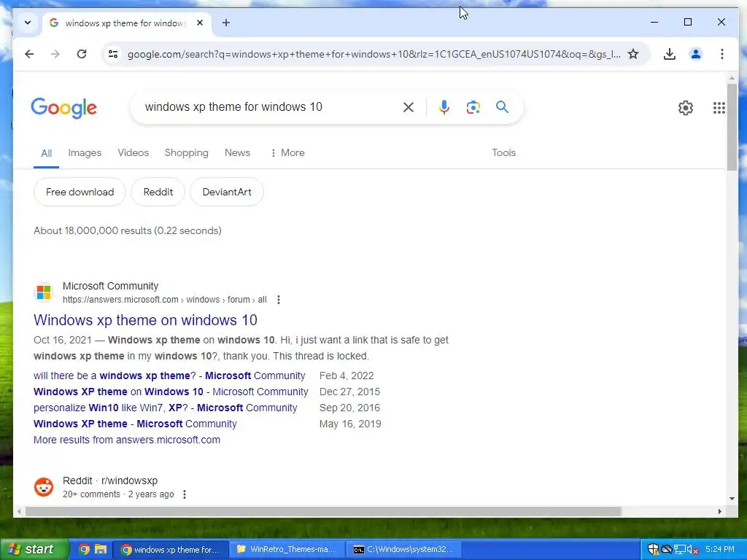Bookmark this page with star icon
Image resolution: width=747 pixels, height=560 pixels.
point(633,54)
